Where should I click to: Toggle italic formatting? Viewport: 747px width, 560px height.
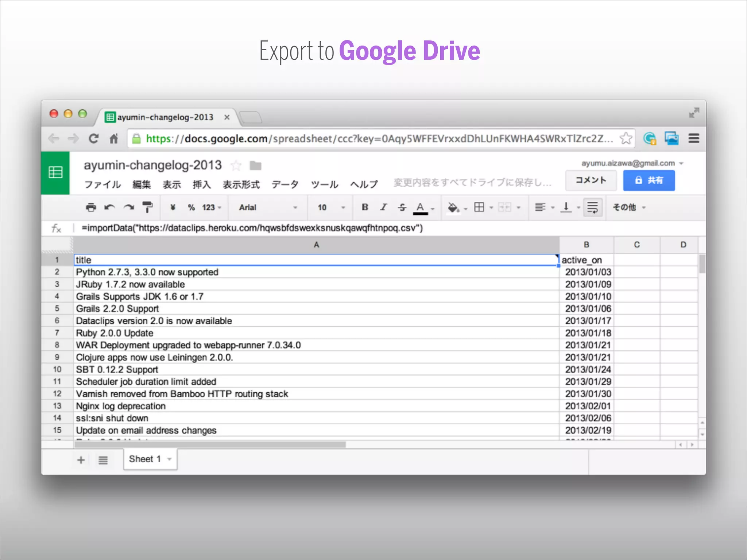[383, 207]
